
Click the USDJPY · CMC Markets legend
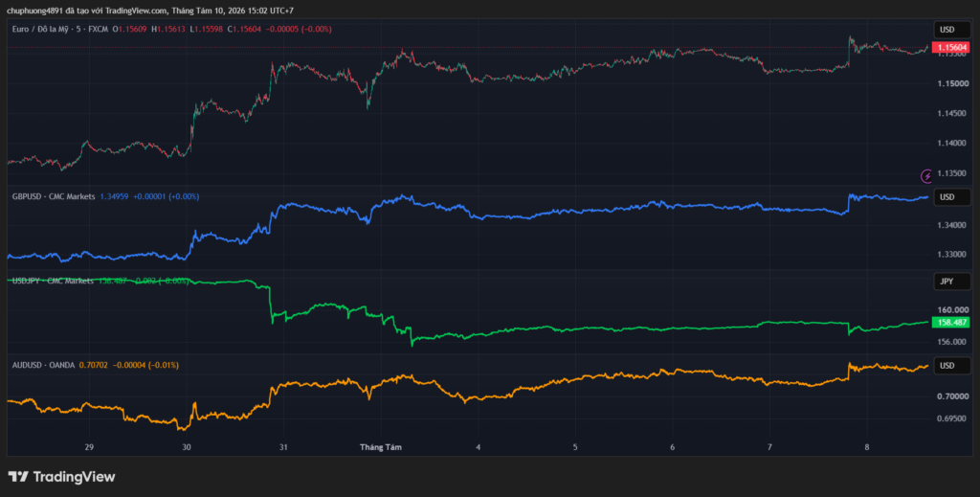point(54,281)
